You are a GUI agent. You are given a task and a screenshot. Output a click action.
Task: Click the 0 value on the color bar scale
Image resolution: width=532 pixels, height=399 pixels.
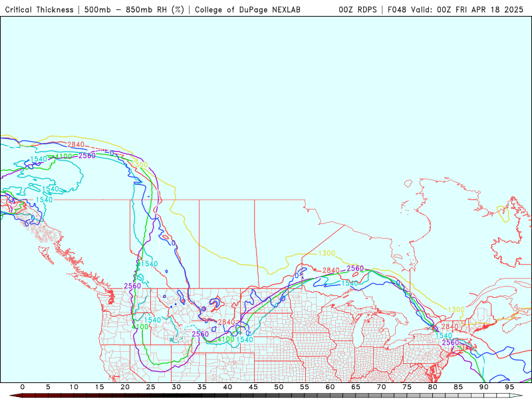tap(23, 387)
